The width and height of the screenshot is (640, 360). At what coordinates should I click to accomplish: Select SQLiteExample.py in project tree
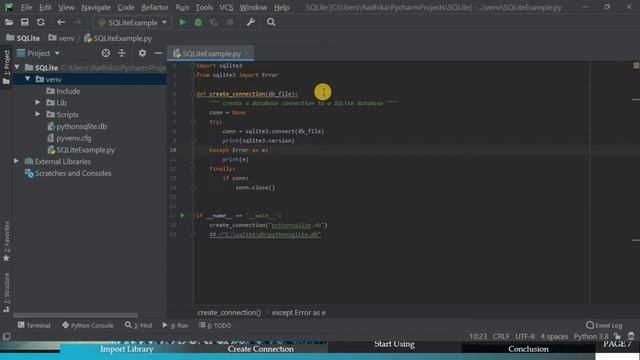[x=81, y=150]
